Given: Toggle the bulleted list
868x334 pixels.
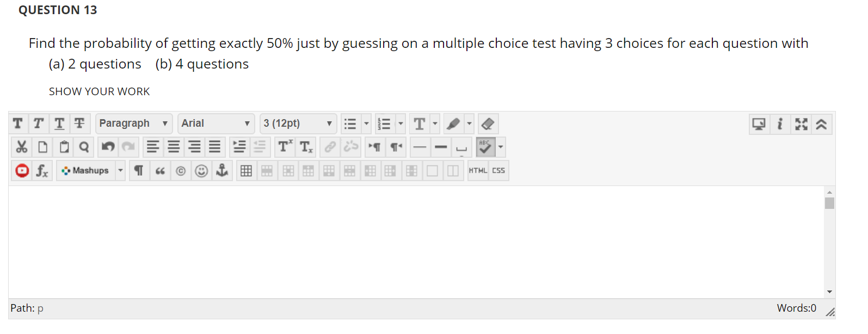Looking at the screenshot, I should (351, 123).
